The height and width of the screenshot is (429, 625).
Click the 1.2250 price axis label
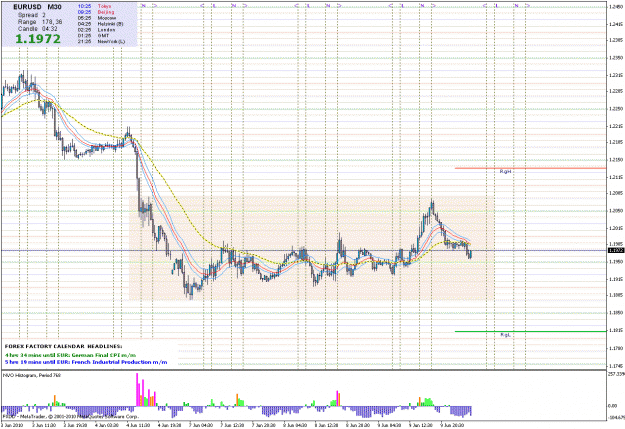(615, 108)
